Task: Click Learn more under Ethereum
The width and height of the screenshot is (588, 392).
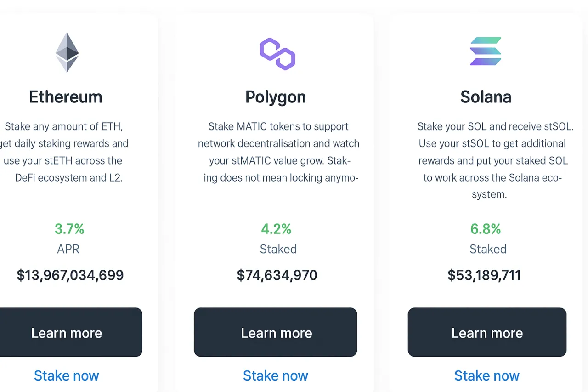Action: click(x=67, y=332)
